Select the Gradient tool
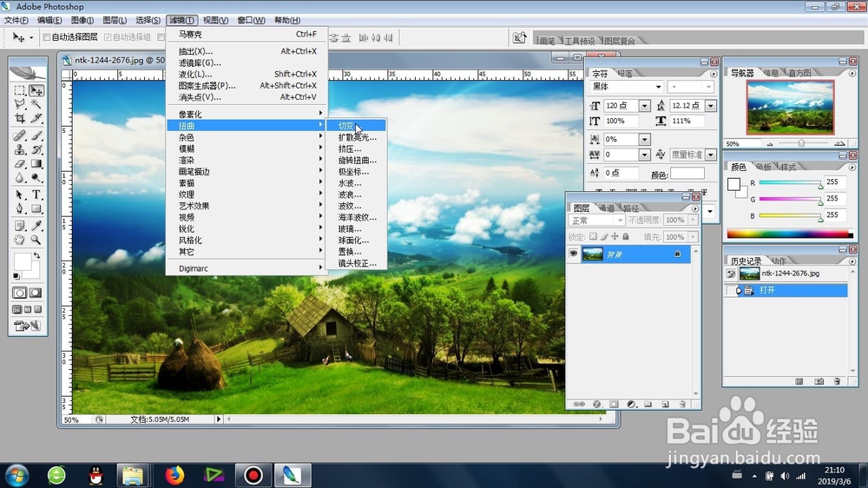 click(x=36, y=164)
